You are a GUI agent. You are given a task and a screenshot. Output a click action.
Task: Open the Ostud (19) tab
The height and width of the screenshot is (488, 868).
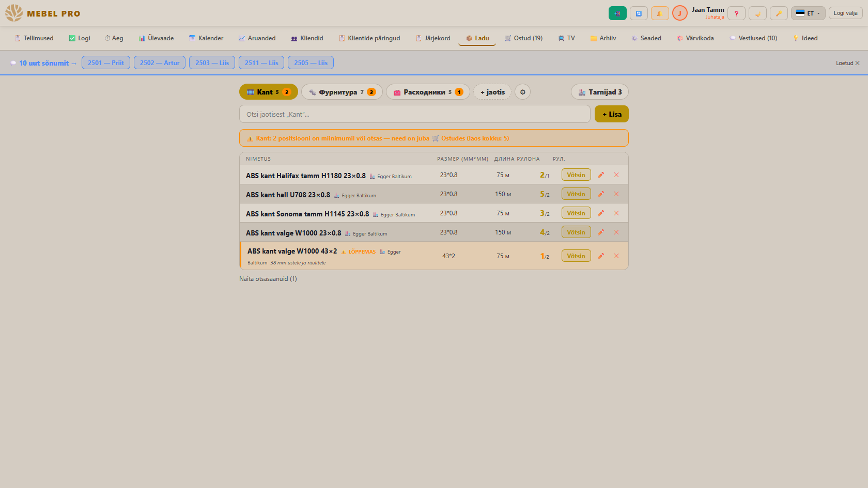(523, 38)
